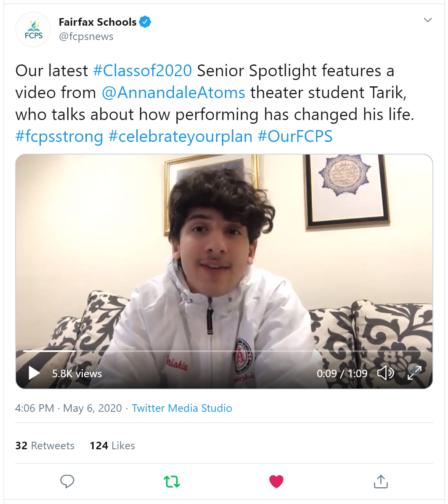Mute the video volume speaker icon

tap(385, 373)
